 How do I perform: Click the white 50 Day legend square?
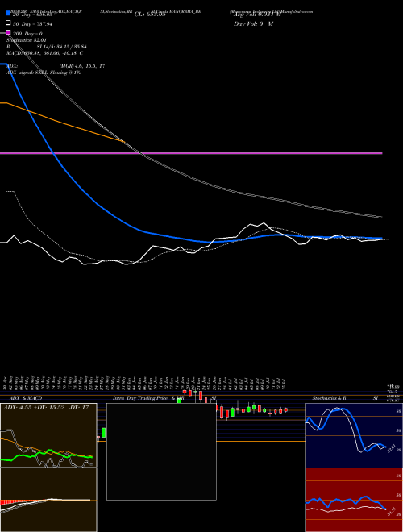(8, 23)
